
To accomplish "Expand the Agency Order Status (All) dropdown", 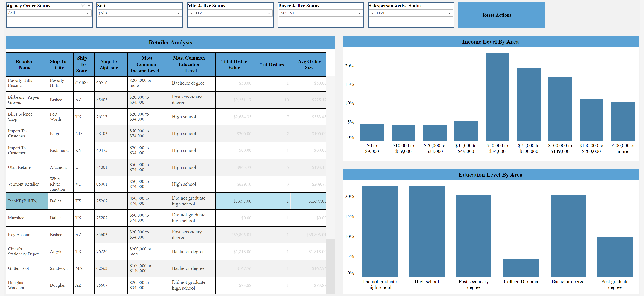I will (x=49, y=13).
